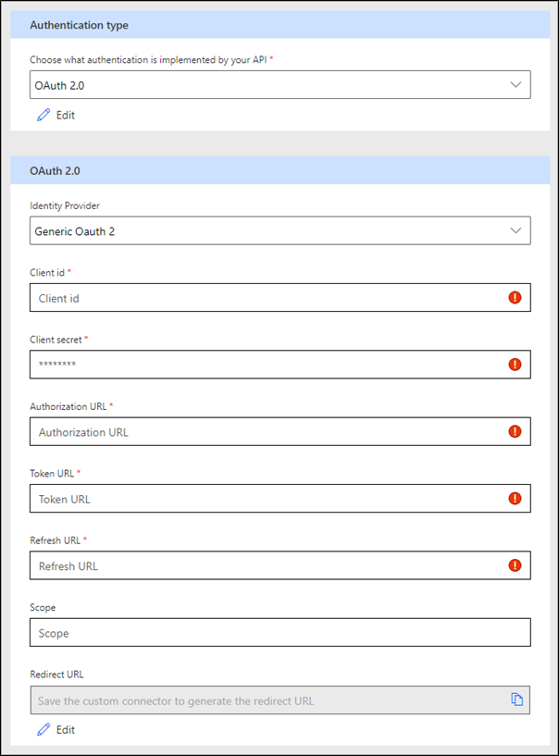Click inside the Client id input

tap(231, 297)
